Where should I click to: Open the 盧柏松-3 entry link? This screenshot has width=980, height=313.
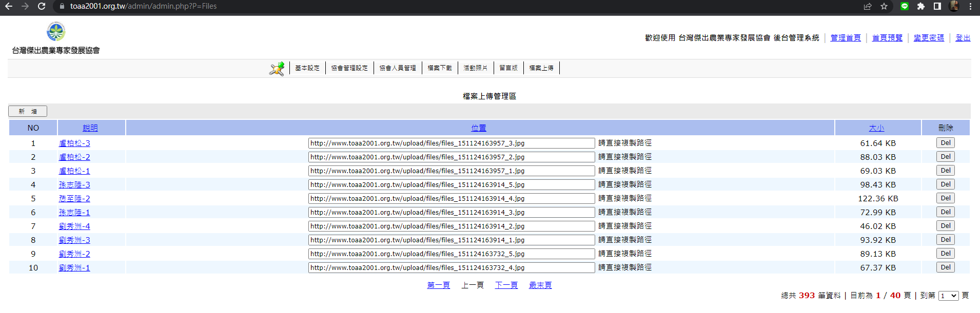(74, 143)
